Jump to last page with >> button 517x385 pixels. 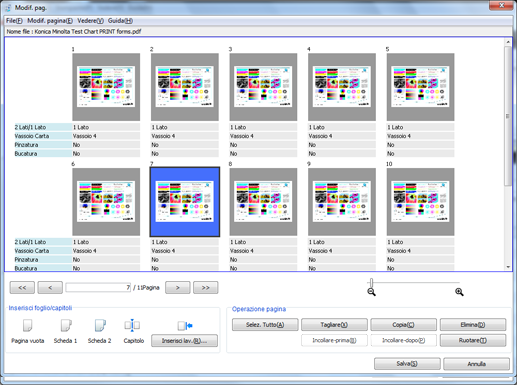click(206, 287)
